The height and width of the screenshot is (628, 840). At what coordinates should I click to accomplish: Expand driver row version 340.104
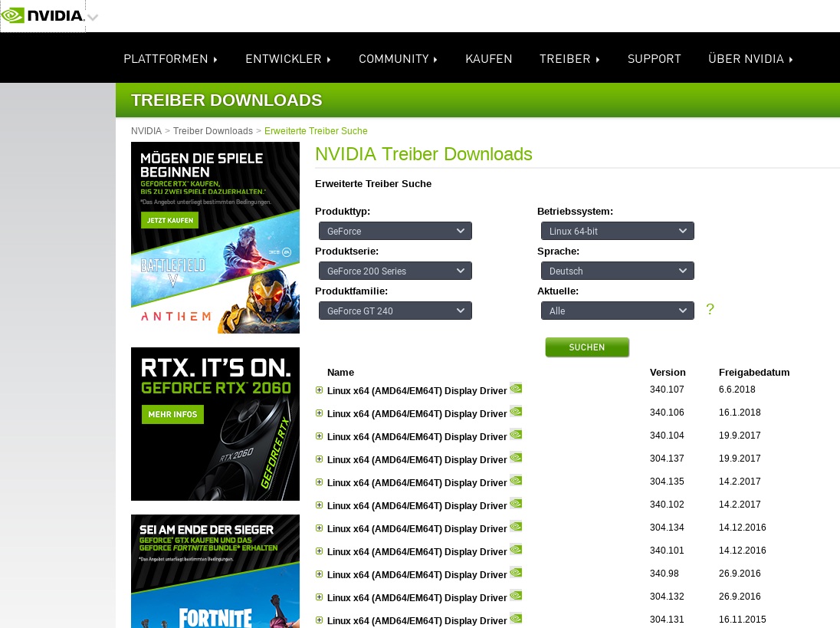(x=320, y=436)
